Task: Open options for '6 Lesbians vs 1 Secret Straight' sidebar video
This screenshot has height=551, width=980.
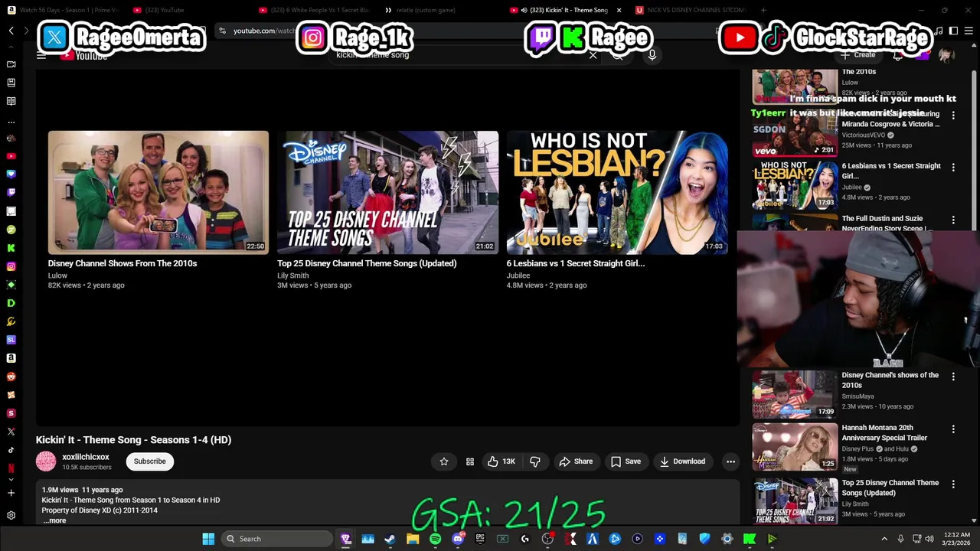Action: click(x=953, y=168)
